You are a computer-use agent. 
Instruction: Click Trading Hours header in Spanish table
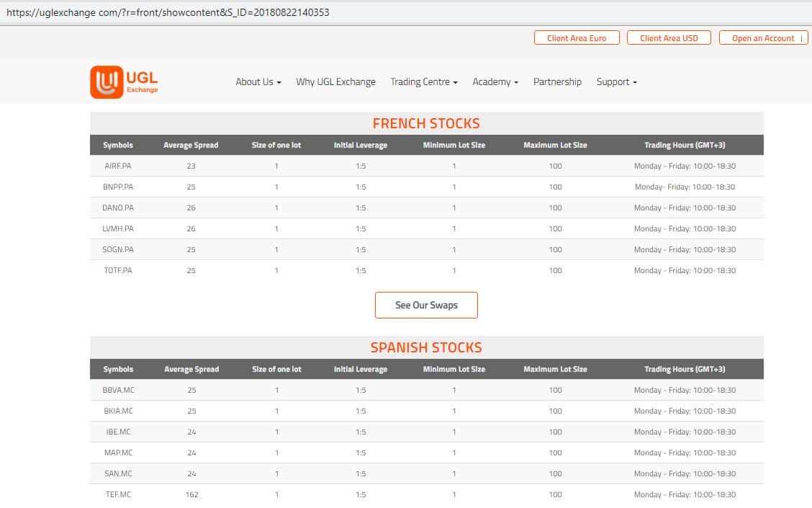pyautogui.click(x=685, y=369)
